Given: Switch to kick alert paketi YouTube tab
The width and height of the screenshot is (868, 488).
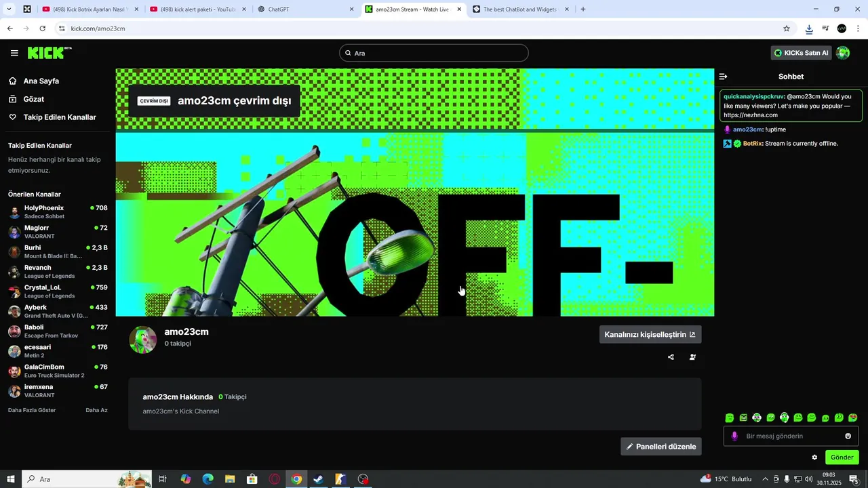Looking at the screenshot, I should click(x=197, y=9).
